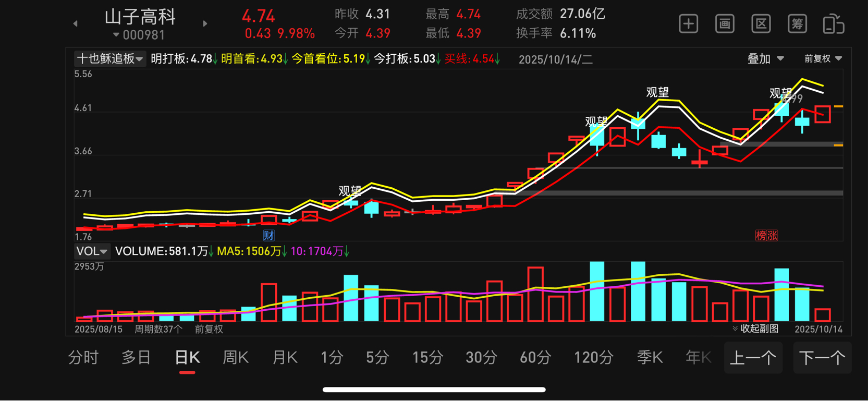Open the 区 range statistics icon
The height and width of the screenshot is (401, 868).
click(x=761, y=24)
